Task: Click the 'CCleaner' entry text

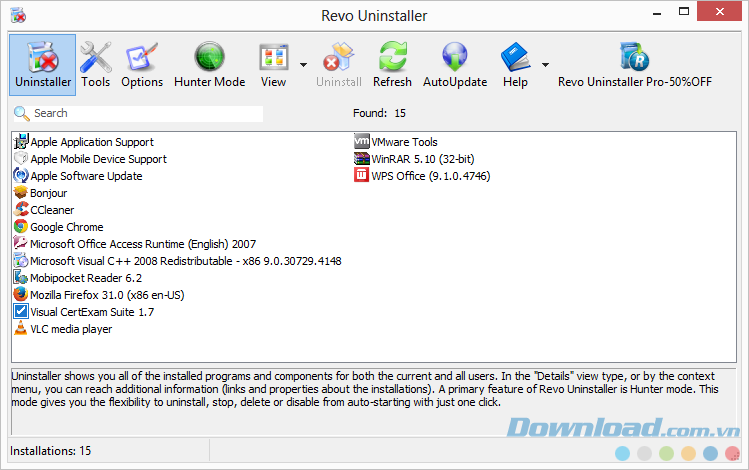Action: [53, 210]
